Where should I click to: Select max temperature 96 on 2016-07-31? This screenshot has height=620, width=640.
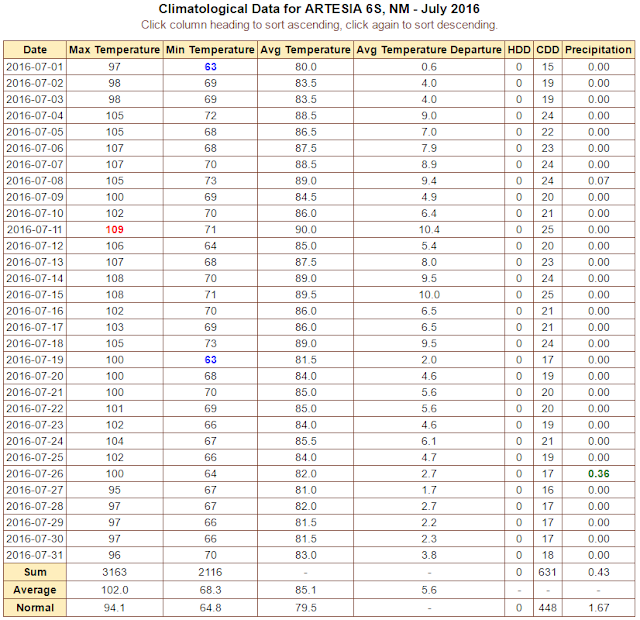tap(114, 555)
